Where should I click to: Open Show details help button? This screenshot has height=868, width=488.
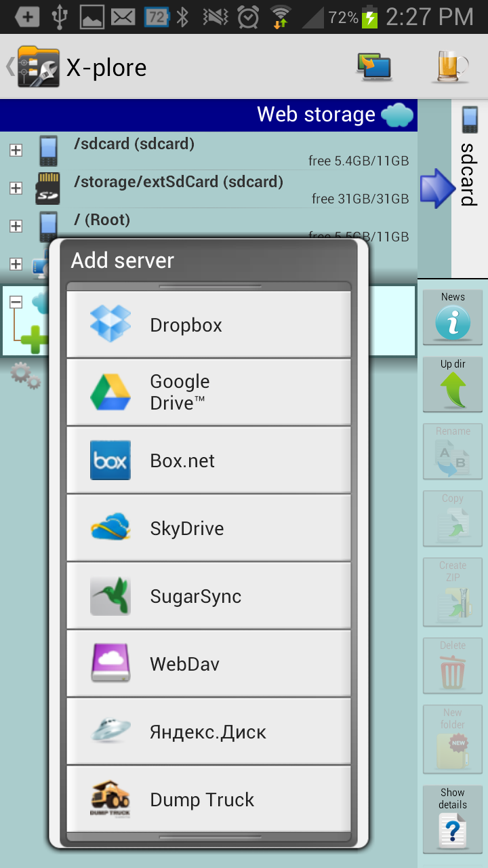coord(453,818)
